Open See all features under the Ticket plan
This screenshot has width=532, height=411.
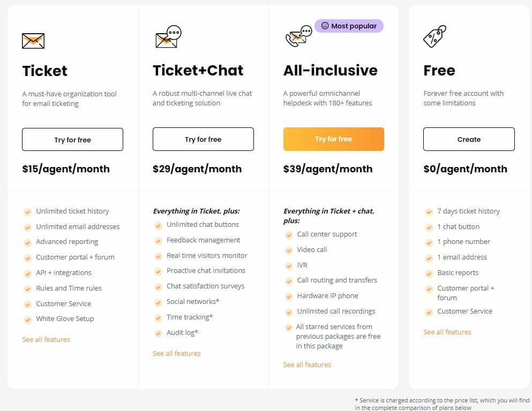46,339
